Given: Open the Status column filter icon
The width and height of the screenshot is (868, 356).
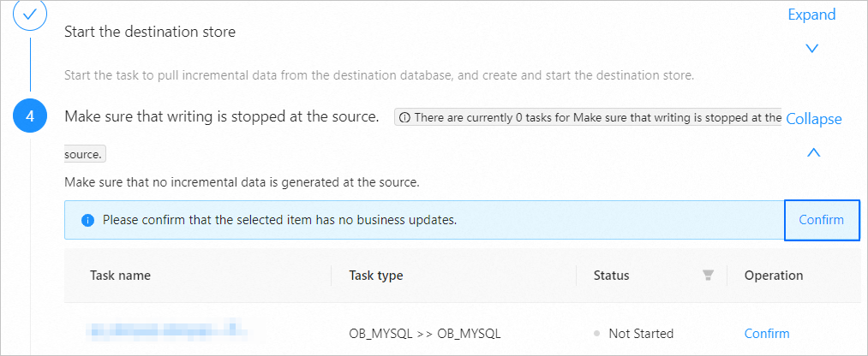Looking at the screenshot, I should tap(708, 276).
